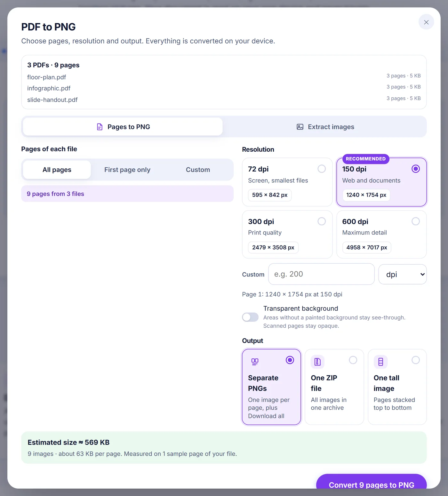Open the dpi unit dropdown

click(x=402, y=274)
